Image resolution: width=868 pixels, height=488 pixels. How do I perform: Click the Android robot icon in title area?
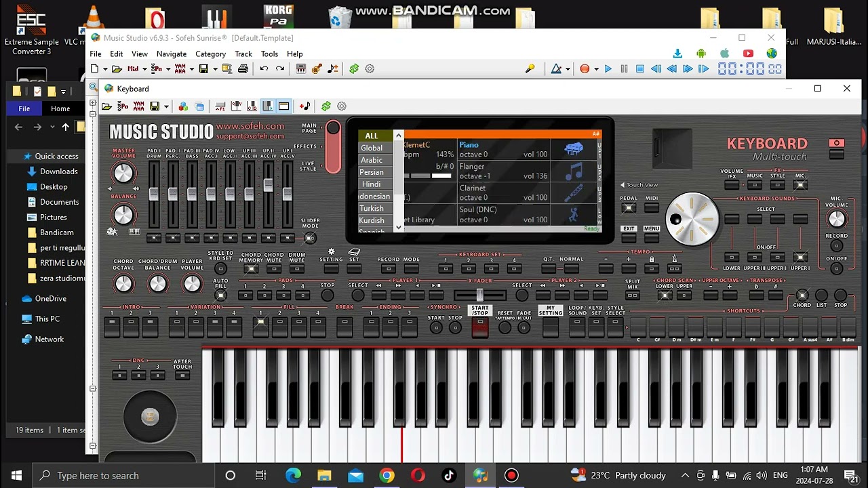(701, 54)
